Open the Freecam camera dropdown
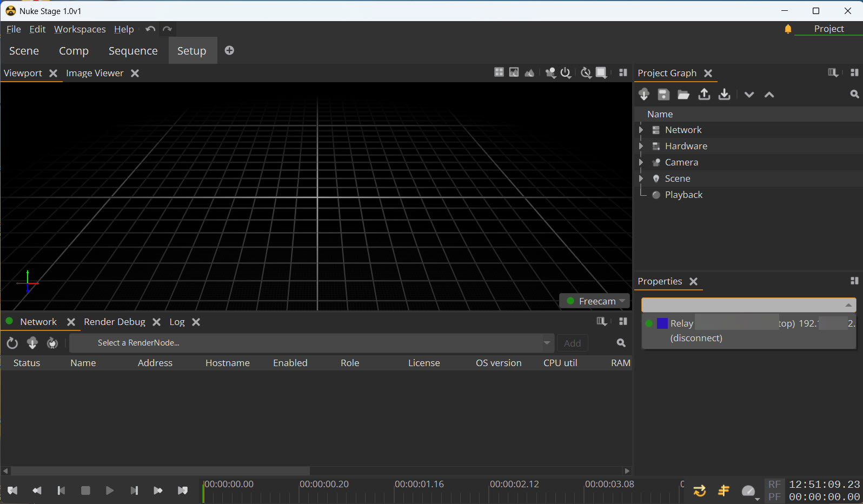 595,301
